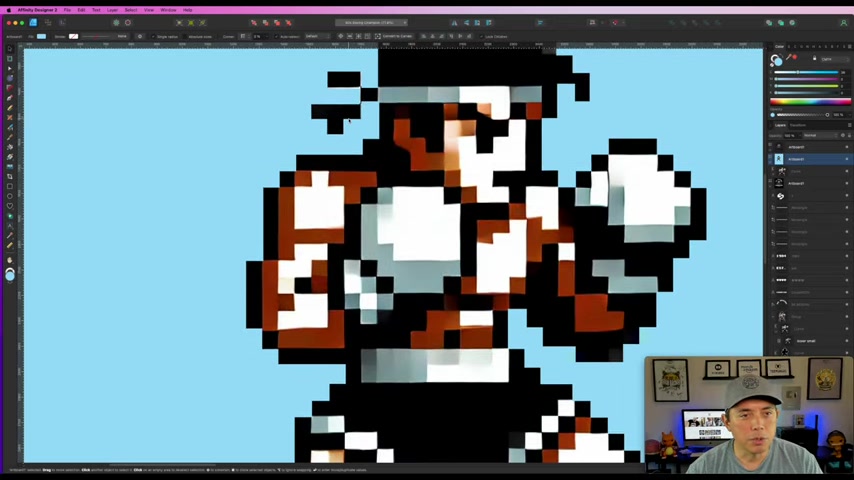The width and height of the screenshot is (854, 480).
Task: Click the eyedropper in the Color panel
Action: point(788,58)
